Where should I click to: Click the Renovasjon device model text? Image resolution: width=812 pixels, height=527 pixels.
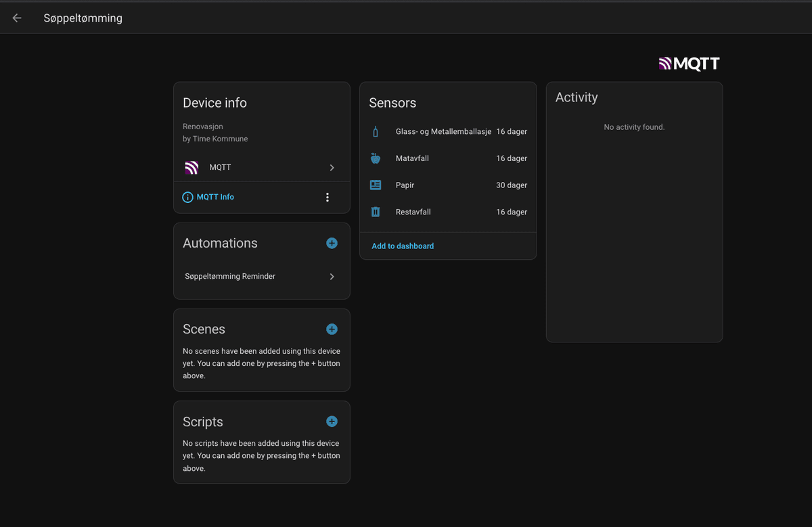tap(203, 127)
